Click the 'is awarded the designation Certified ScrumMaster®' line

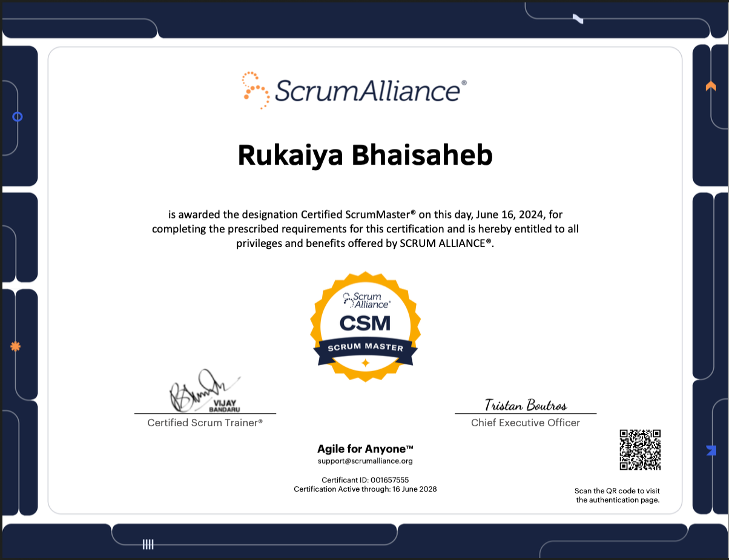coord(365,214)
